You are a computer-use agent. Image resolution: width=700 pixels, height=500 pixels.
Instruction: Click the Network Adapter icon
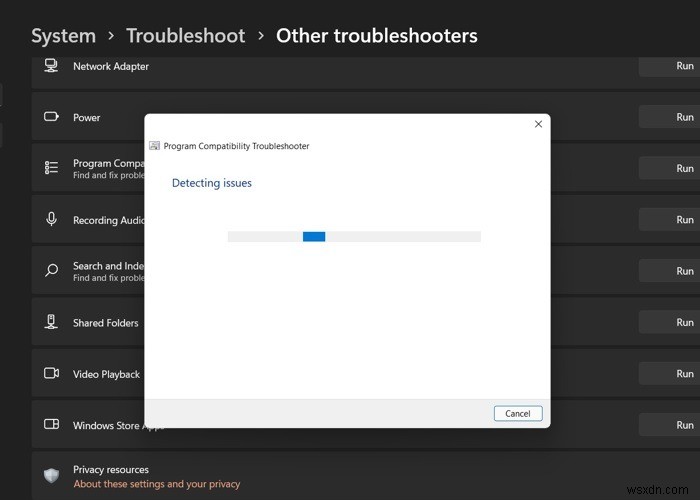click(51, 66)
